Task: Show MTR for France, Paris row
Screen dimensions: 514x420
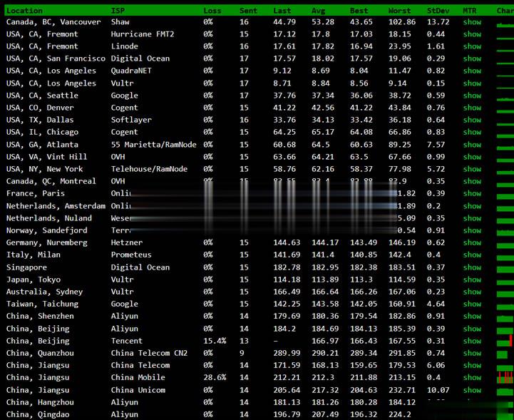Action: pos(472,193)
